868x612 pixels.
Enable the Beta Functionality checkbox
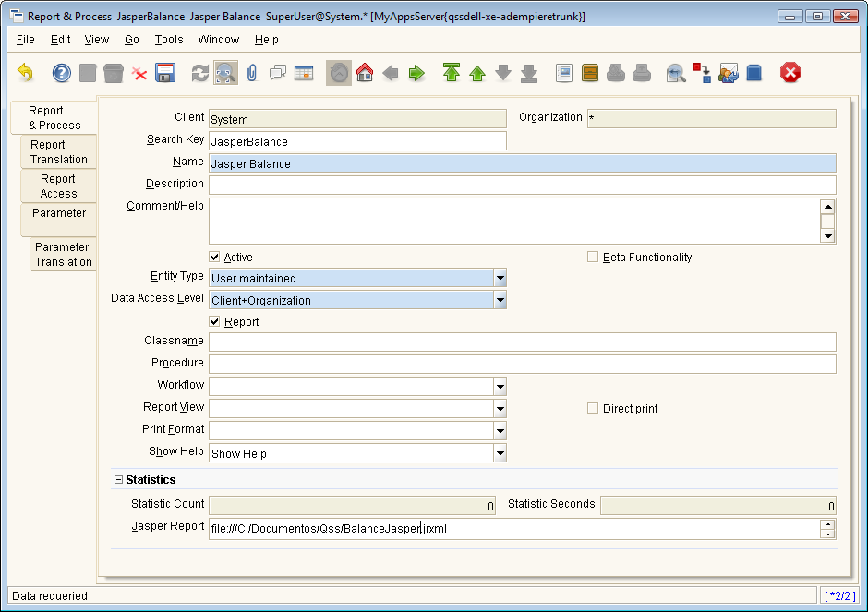(x=593, y=257)
